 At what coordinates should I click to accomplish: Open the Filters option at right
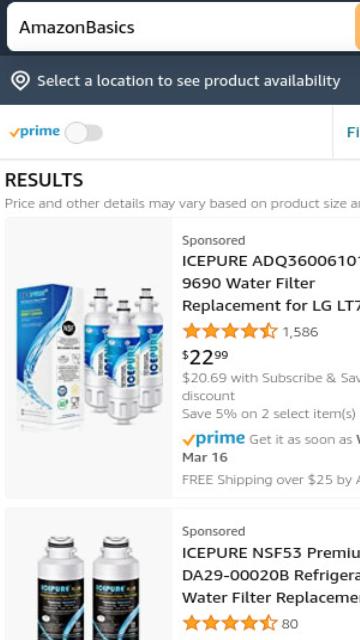(353, 133)
